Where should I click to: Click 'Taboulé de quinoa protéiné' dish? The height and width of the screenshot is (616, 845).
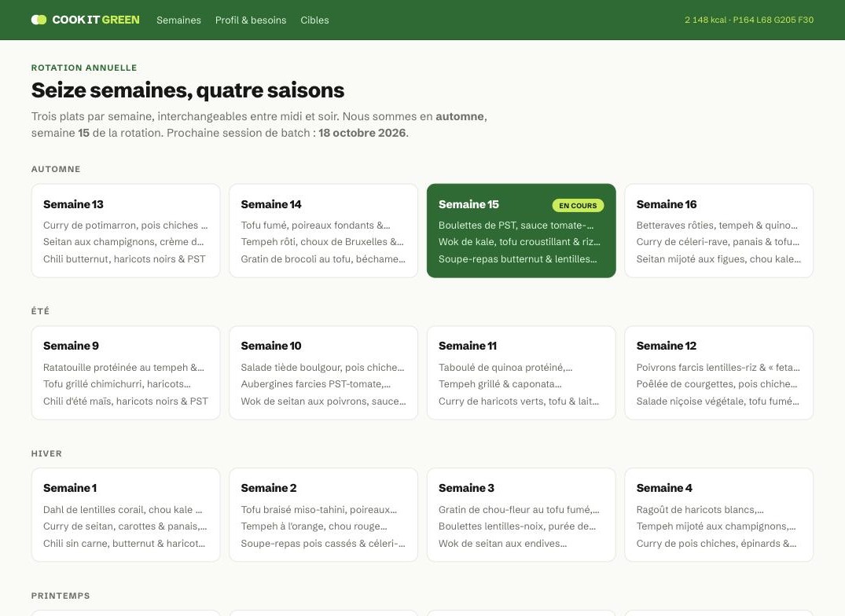pyautogui.click(x=505, y=367)
